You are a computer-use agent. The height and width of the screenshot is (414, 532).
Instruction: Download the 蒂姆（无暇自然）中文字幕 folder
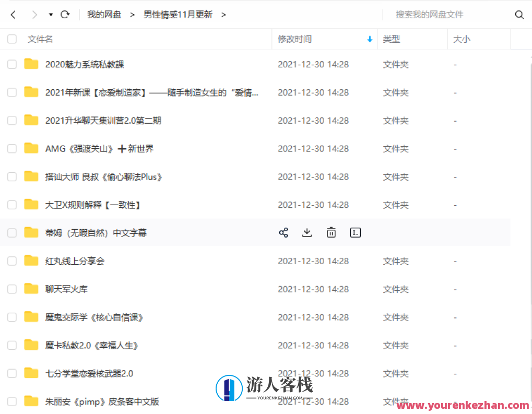click(x=307, y=232)
